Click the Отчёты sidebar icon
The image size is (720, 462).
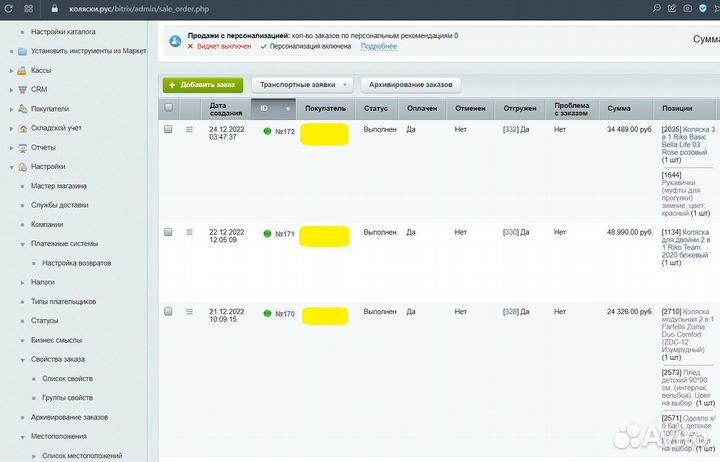[x=22, y=147]
